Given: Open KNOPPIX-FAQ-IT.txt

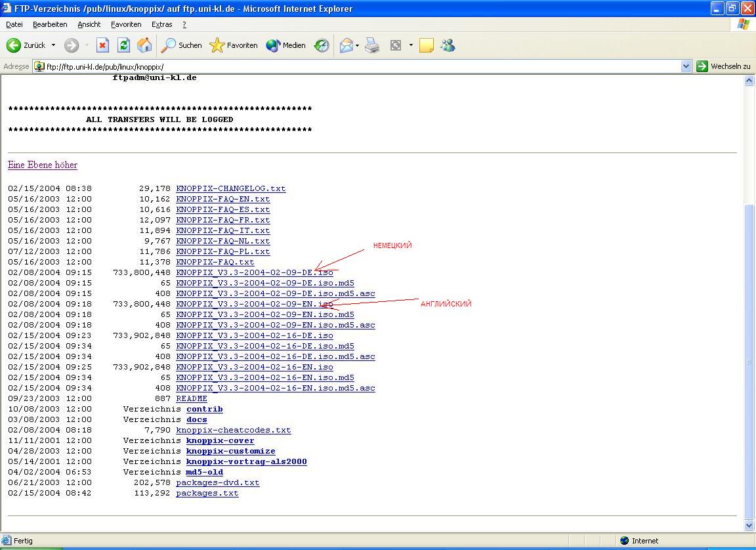Looking at the screenshot, I should pyautogui.click(x=222, y=231).
